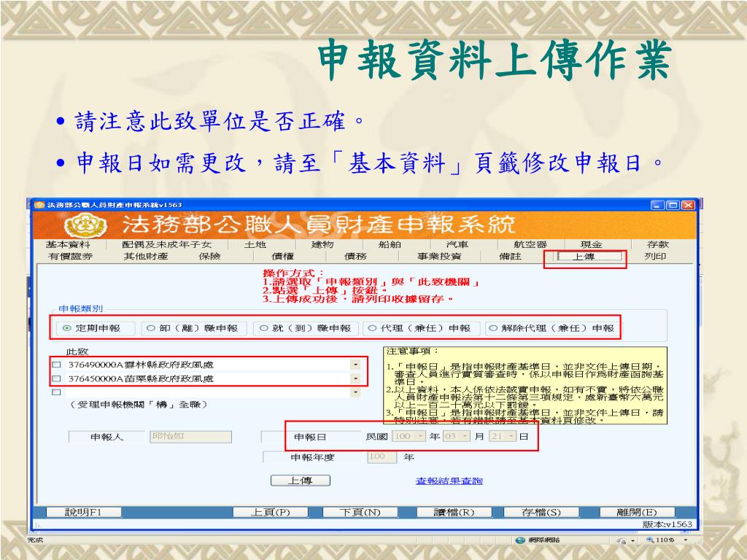Go to 事業投資 tab

coord(439,256)
